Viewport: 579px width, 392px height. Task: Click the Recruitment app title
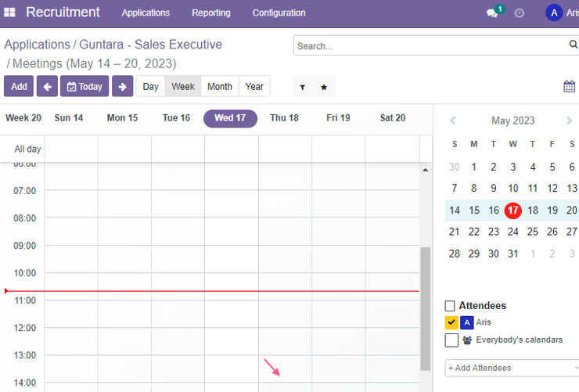click(x=63, y=13)
